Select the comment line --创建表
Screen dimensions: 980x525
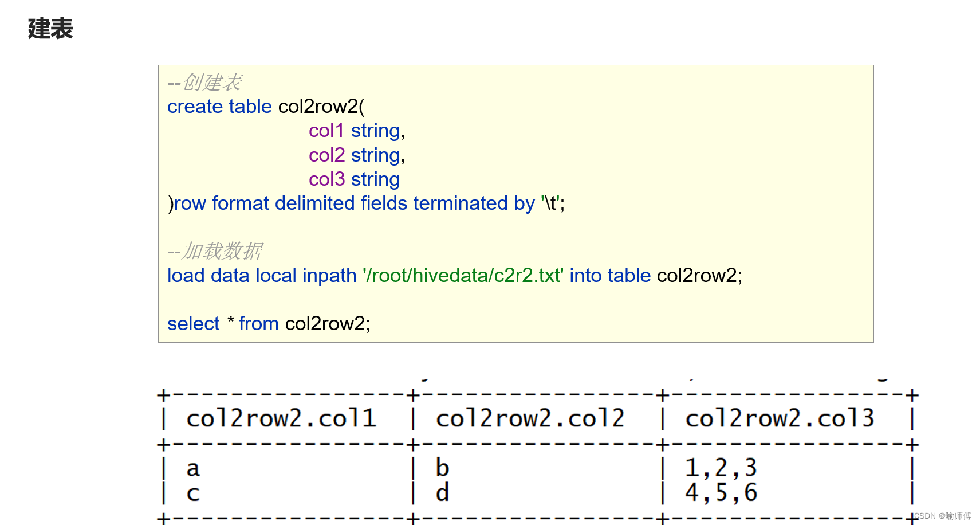click(x=205, y=83)
